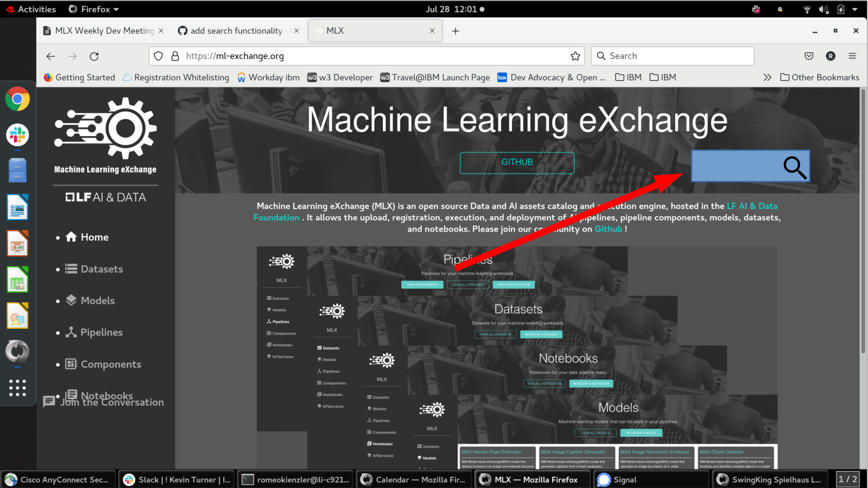Follow the LF AI & Data Foundation link
The image size is (868, 488).
752,206
